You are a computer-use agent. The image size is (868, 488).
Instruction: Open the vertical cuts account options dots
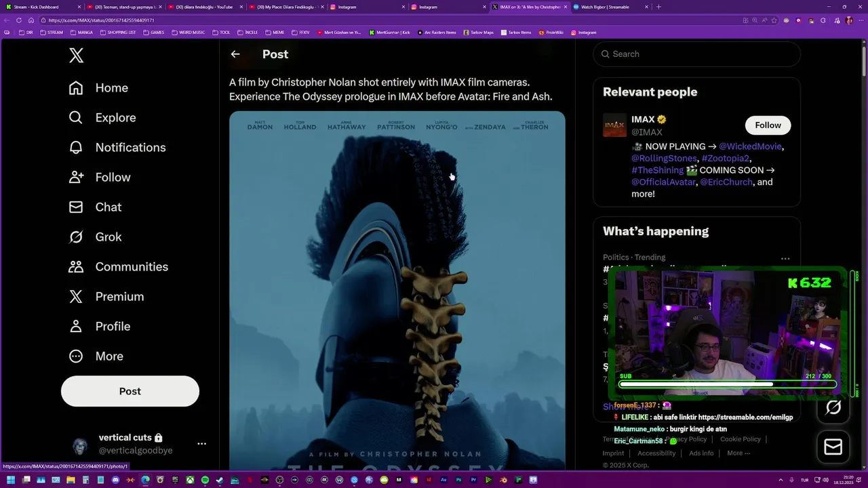click(x=201, y=444)
